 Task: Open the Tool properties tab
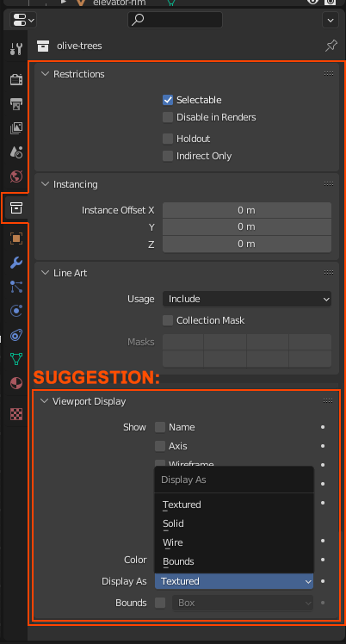click(x=16, y=49)
